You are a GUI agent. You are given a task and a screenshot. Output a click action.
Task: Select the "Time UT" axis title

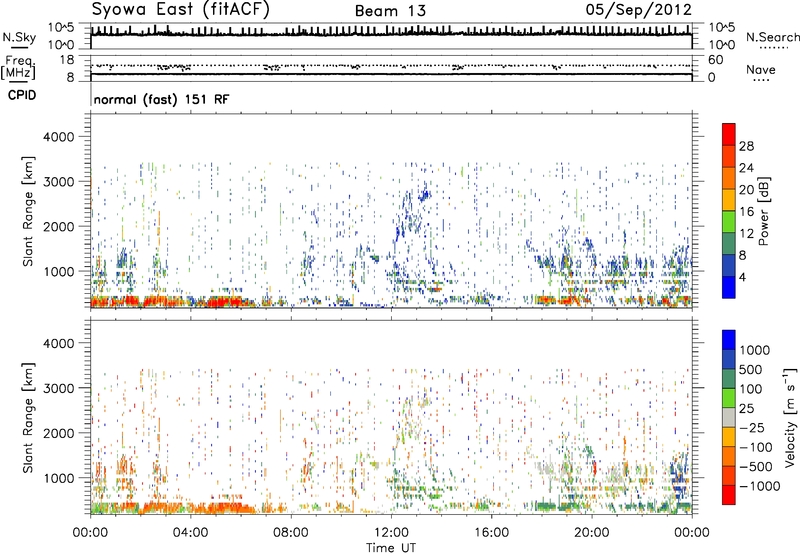[391, 548]
